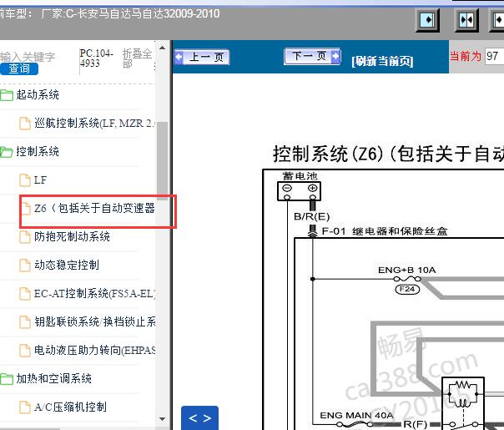The image size is (504, 430).
Task: Open 动态稳定控制 document
Action: pos(67,265)
